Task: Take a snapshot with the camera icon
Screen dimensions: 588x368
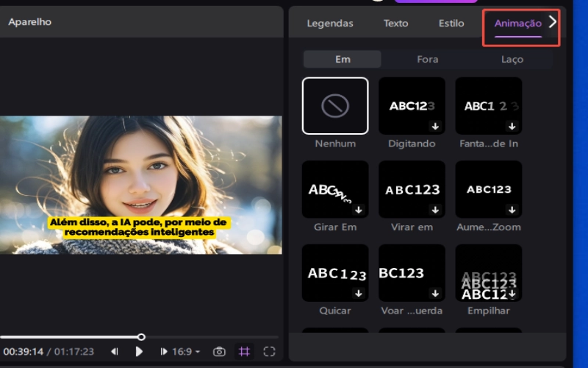Action: coord(219,352)
